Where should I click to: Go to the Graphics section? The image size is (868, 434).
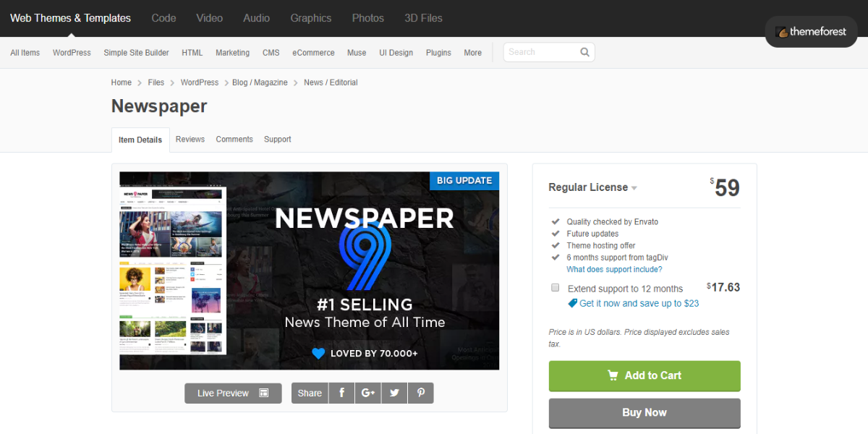coord(311,18)
